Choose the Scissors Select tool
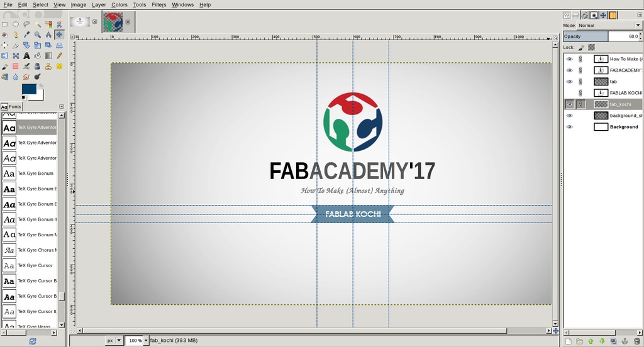The width and height of the screenshot is (644, 347). click(x=59, y=24)
